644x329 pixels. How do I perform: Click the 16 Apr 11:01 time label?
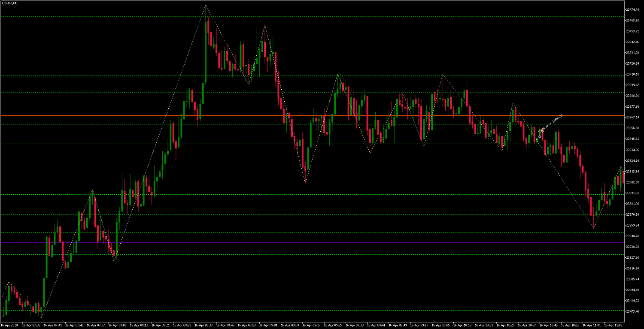[591, 325]
